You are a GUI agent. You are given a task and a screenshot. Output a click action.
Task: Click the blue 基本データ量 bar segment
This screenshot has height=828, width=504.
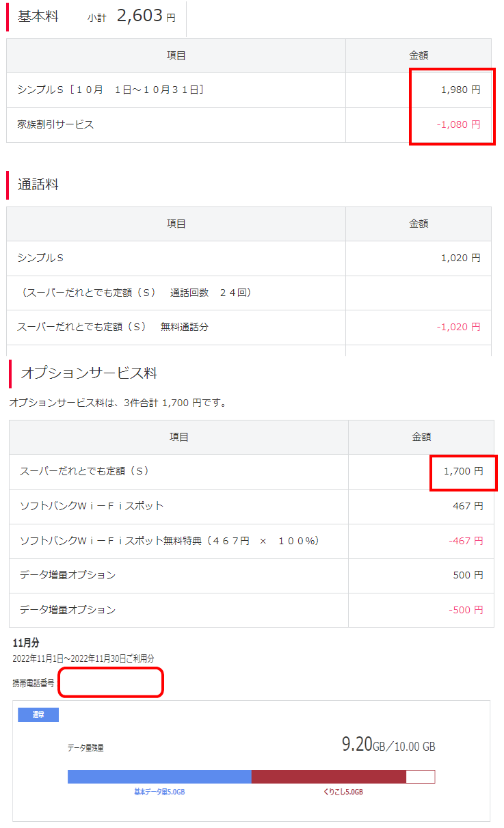159,777
